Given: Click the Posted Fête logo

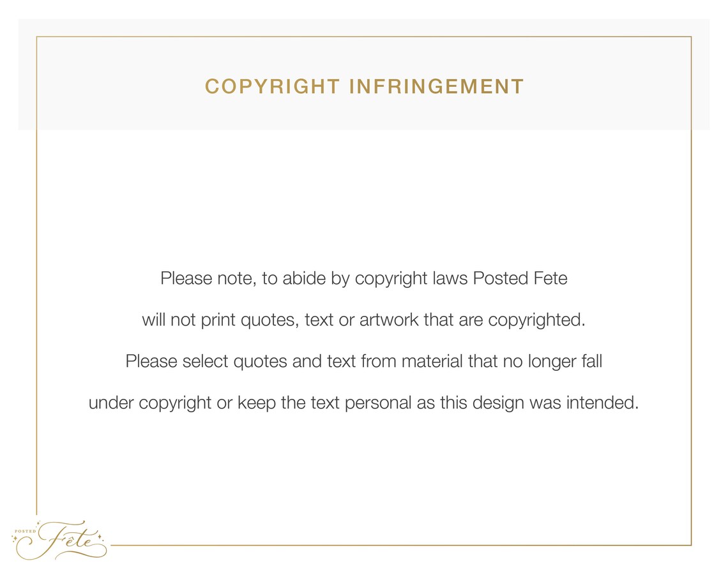Looking at the screenshot, I should click(x=59, y=540).
